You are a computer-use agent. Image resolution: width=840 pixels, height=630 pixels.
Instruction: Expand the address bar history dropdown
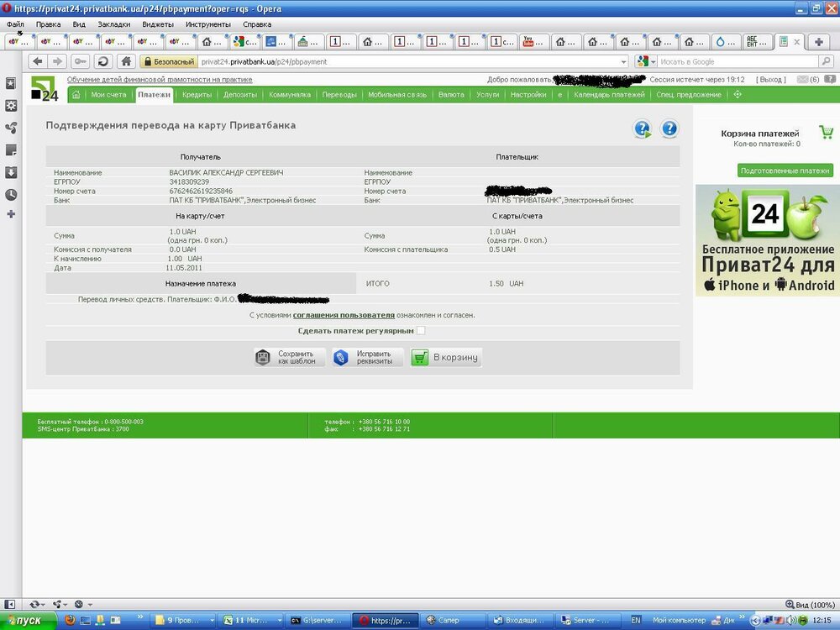pyautogui.click(x=623, y=61)
